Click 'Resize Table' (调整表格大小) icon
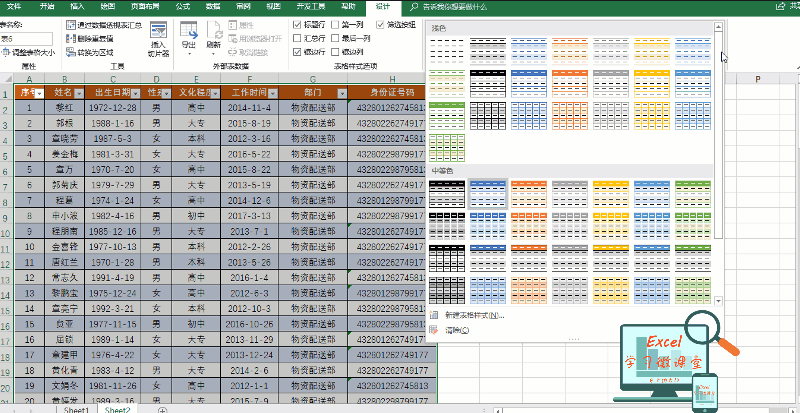 (6, 52)
